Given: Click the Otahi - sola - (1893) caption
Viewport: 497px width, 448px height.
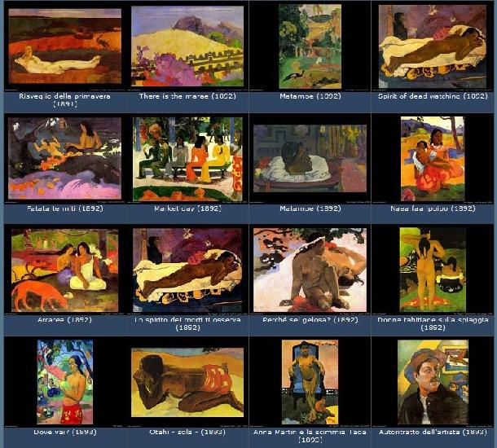Looking at the screenshot, I should (x=187, y=432).
